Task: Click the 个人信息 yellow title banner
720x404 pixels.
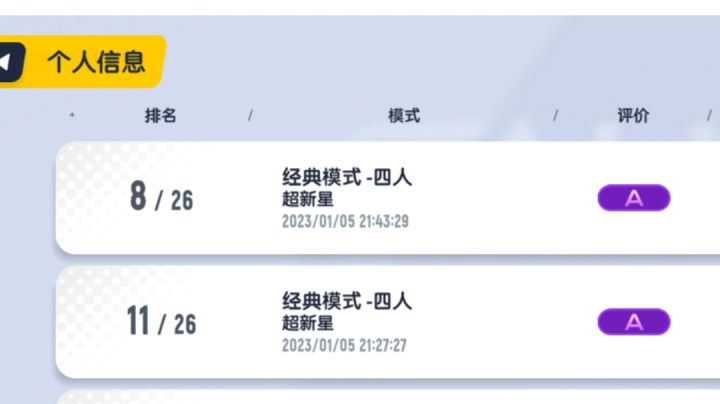Action: 95,62
